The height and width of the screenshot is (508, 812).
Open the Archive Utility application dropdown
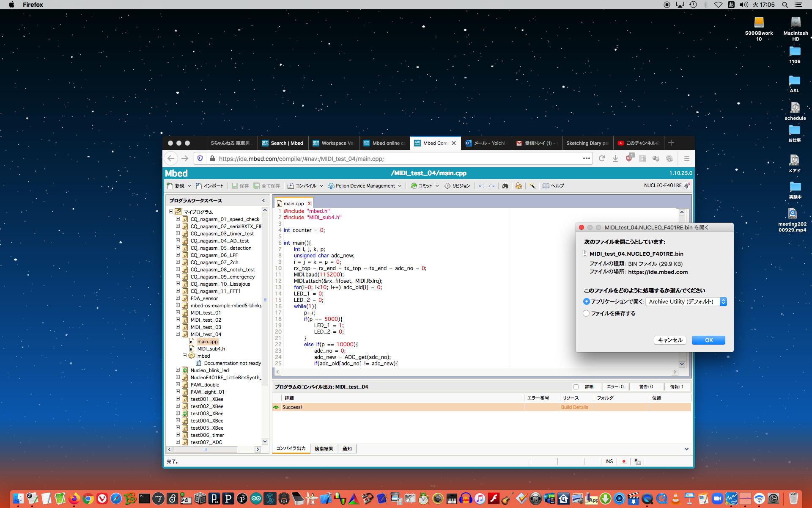(x=686, y=301)
